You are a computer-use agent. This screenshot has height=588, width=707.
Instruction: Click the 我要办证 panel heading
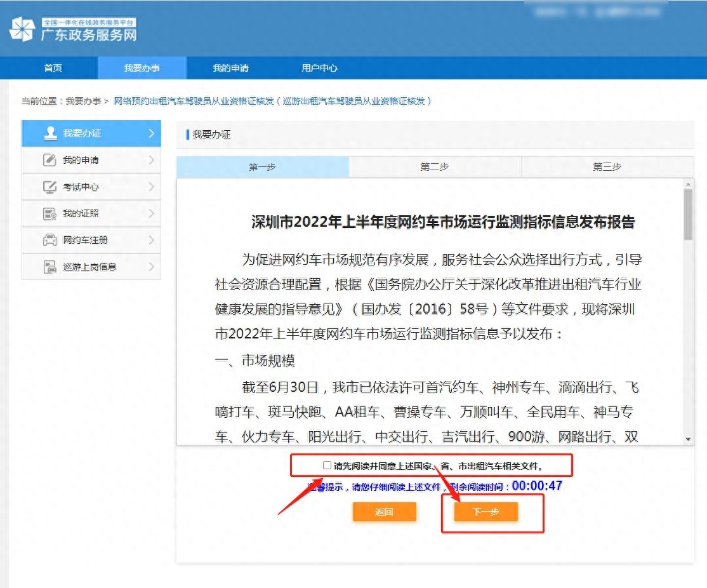click(211, 135)
